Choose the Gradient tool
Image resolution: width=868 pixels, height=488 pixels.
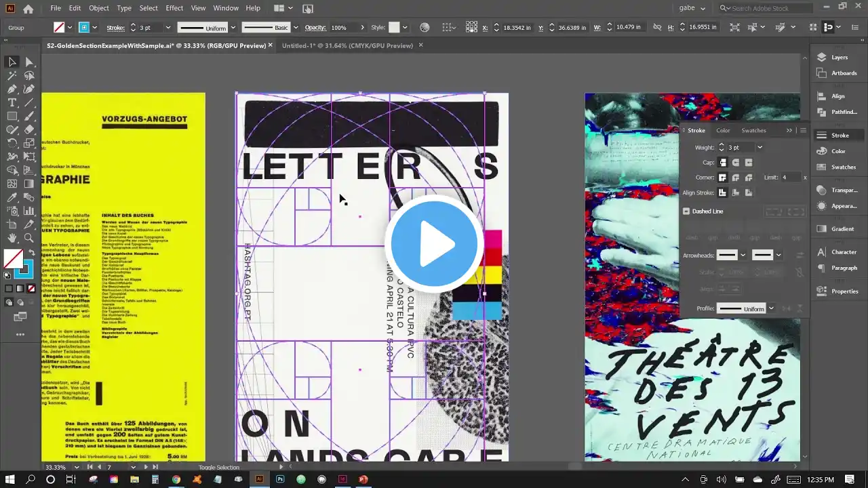tap(29, 184)
